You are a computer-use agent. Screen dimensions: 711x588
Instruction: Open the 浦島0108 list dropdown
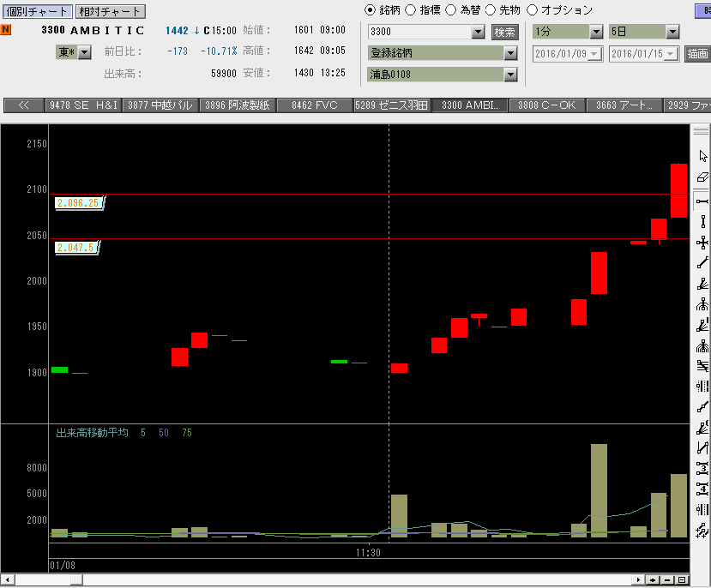click(x=510, y=75)
